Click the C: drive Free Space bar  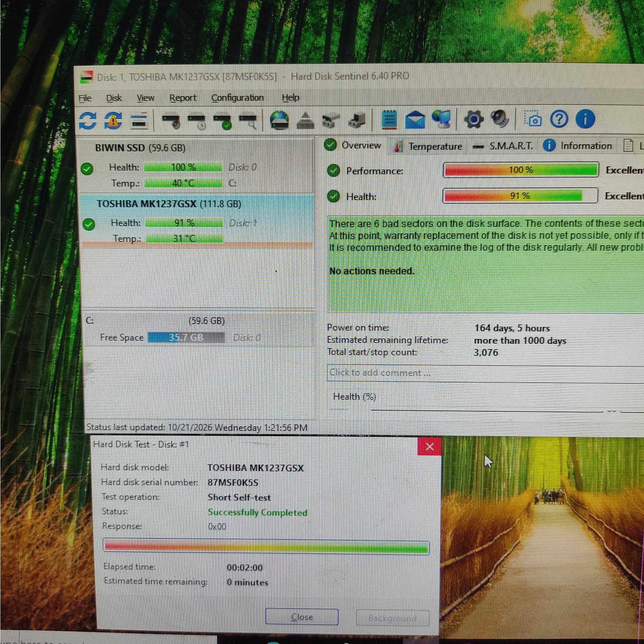186,337
